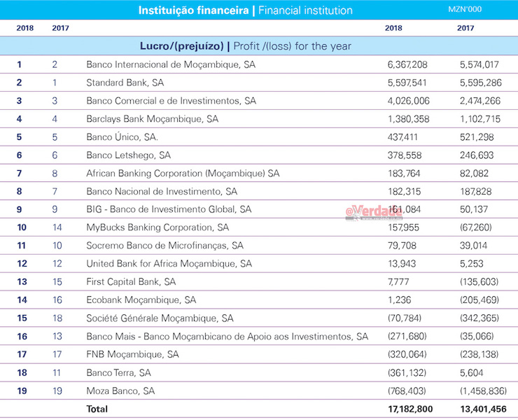Click the value 1,102,715

coord(480,119)
